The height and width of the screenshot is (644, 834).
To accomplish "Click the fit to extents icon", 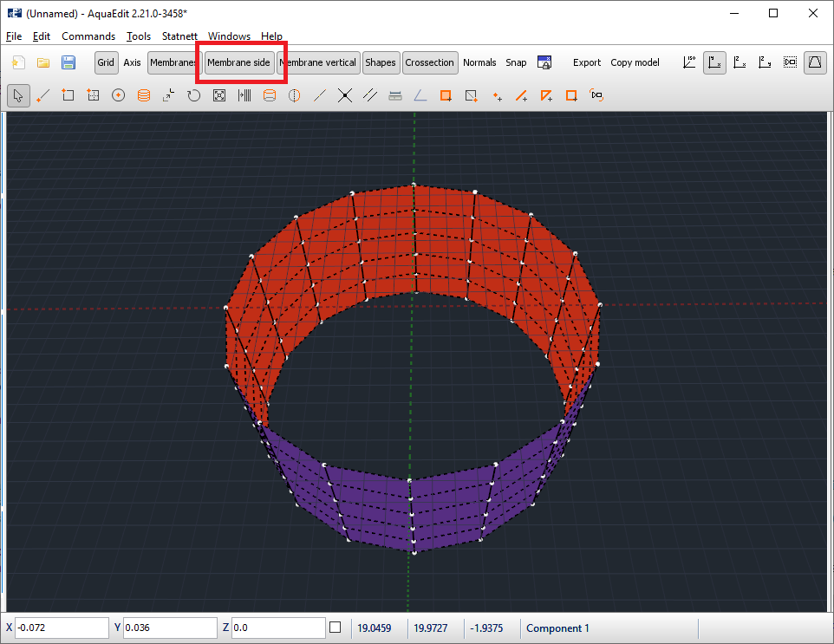I will (219, 95).
